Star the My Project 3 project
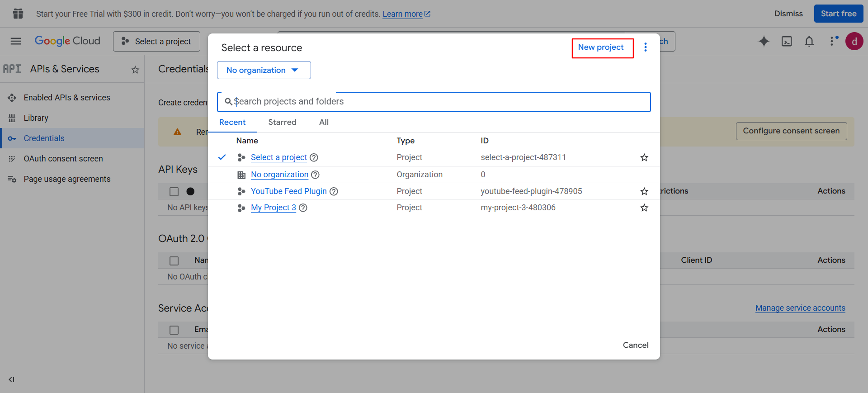Viewport: 868px width, 393px height. [644, 208]
